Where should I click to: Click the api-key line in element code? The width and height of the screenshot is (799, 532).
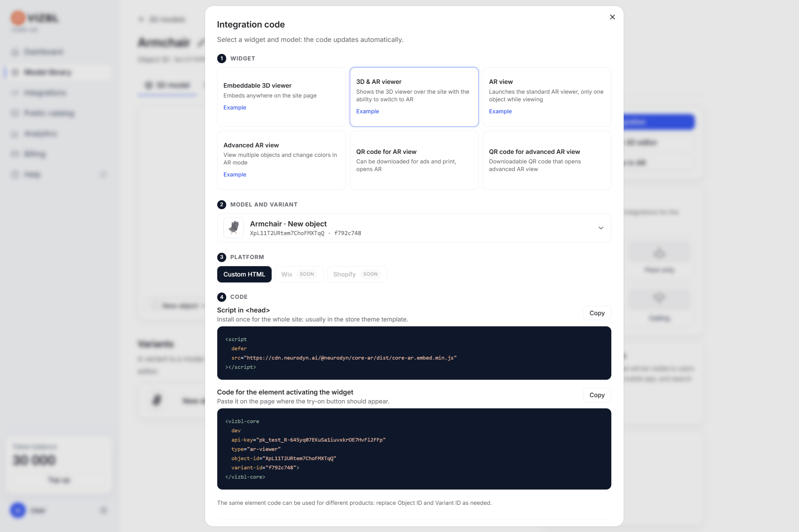[x=308, y=440]
